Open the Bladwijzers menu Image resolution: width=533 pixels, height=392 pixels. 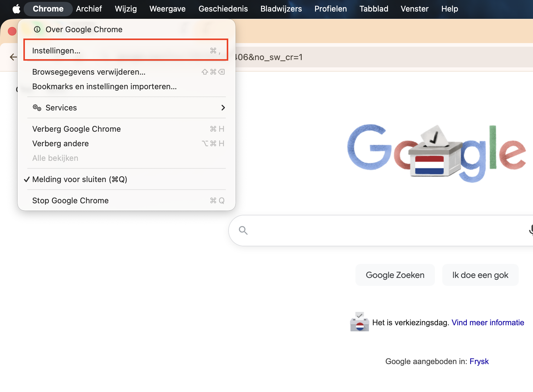coord(281,8)
